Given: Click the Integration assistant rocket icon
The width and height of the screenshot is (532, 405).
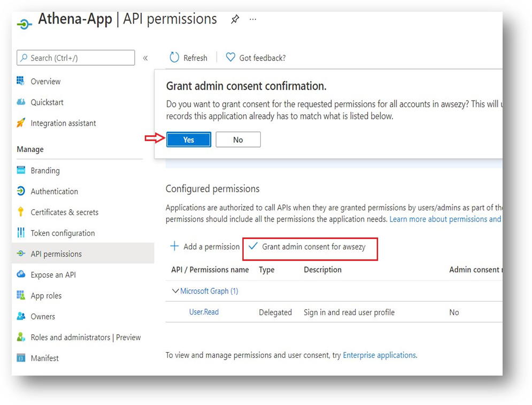Looking at the screenshot, I should (21, 123).
